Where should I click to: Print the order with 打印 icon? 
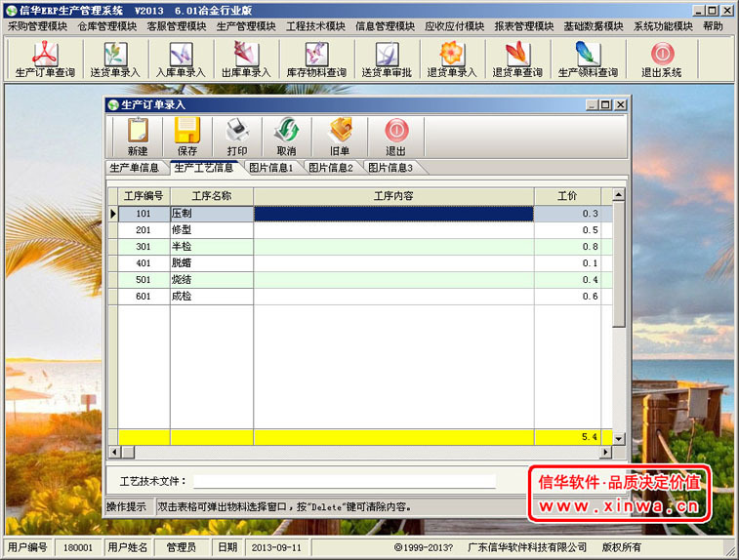(237, 137)
